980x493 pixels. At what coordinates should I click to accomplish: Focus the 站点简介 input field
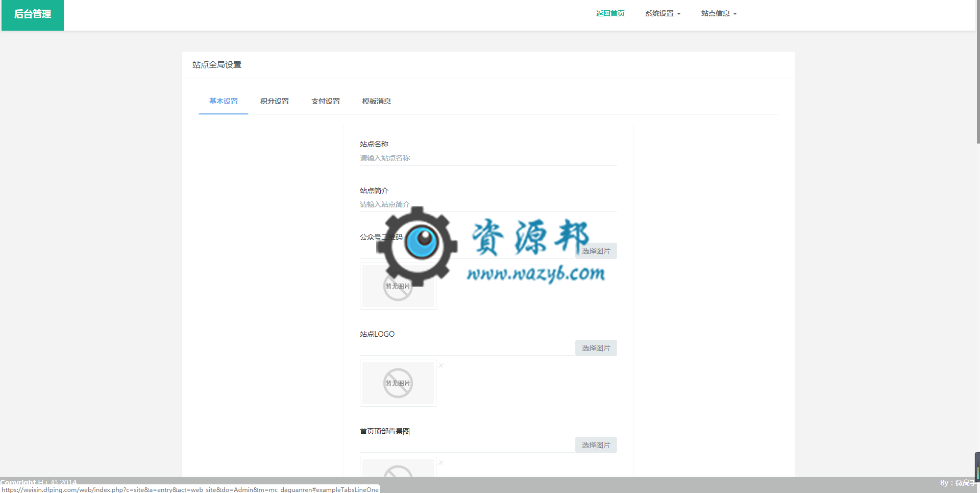[x=488, y=204]
